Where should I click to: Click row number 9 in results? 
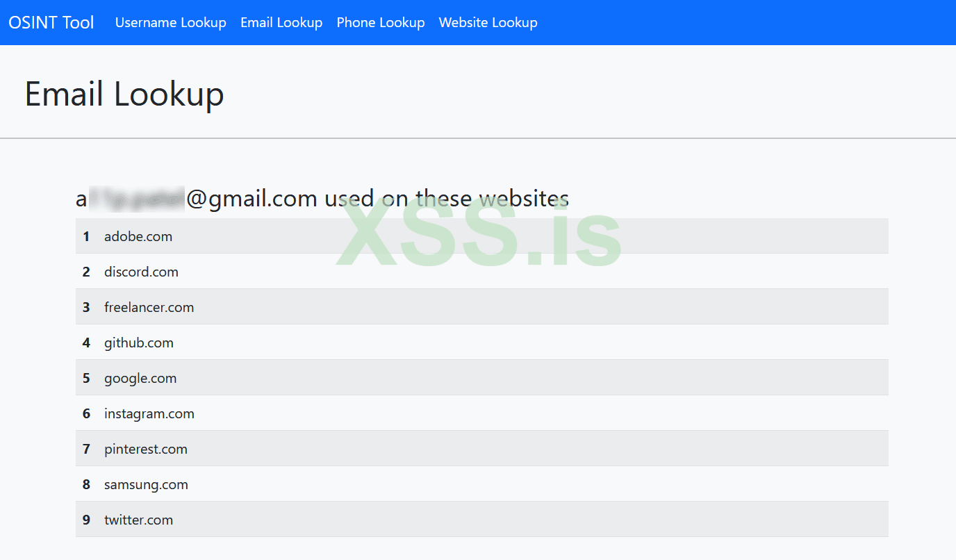86,520
